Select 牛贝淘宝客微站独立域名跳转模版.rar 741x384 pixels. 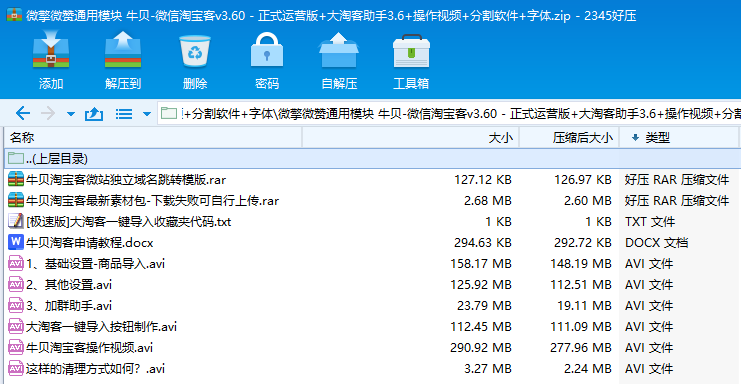point(126,179)
